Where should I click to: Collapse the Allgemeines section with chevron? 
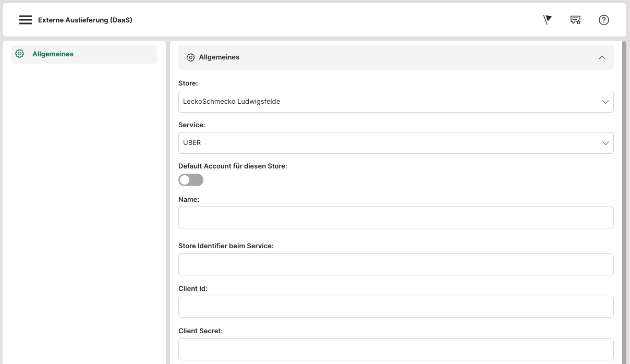[602, 57]
